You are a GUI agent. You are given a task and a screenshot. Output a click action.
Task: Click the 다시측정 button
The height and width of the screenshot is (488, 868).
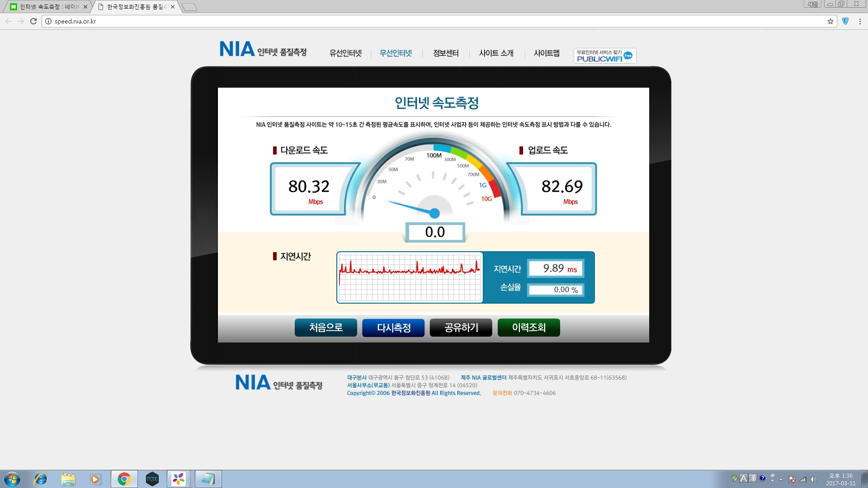point(393,328)
